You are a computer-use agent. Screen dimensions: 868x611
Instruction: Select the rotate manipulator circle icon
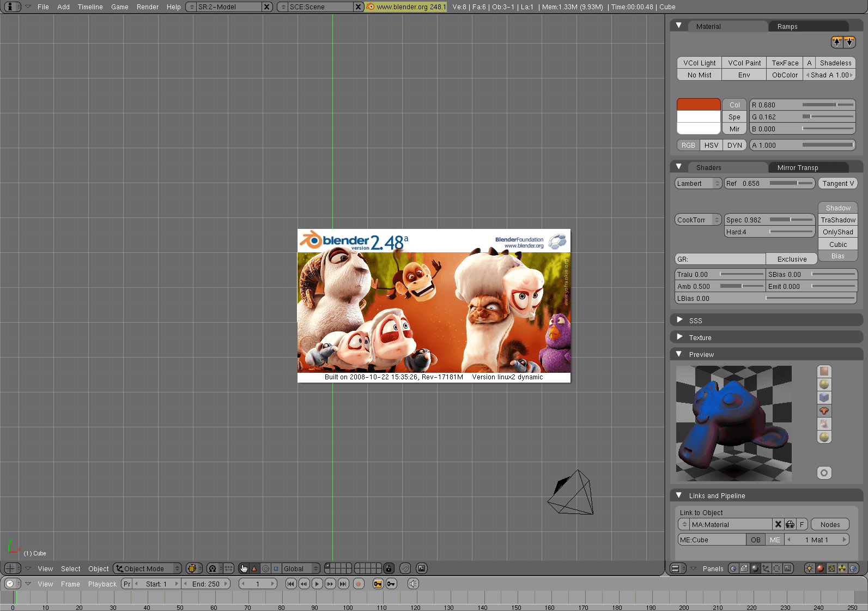click(x=265, y=568)
